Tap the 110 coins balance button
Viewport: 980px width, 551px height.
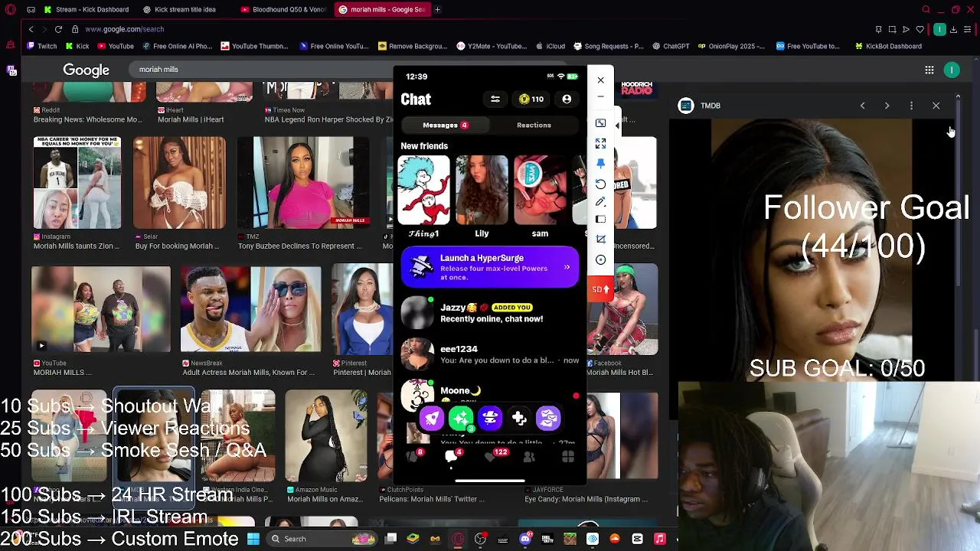(531, 99)
